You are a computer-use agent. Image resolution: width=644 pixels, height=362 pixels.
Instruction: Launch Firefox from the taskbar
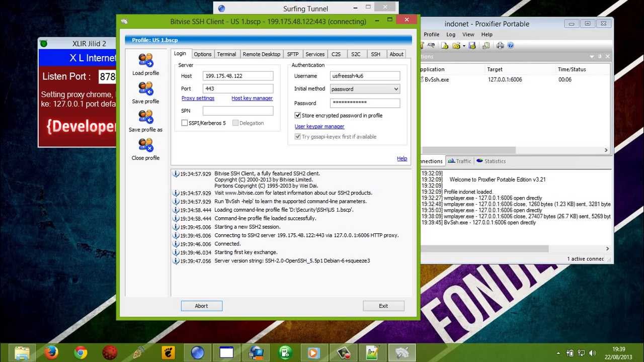tap(51, 352)
